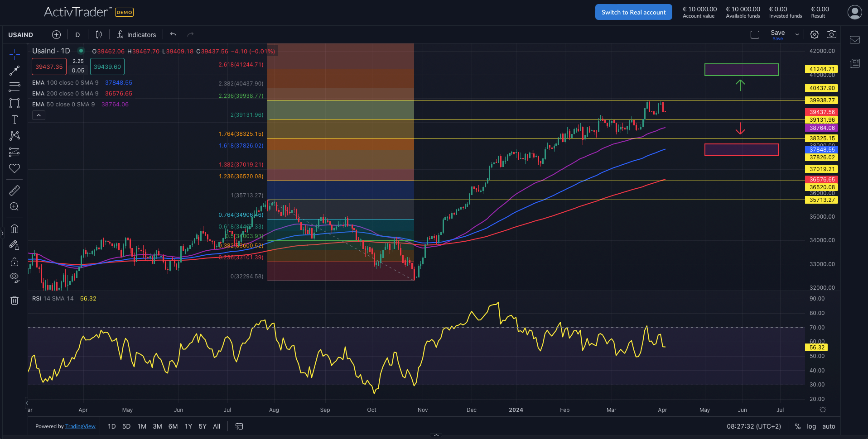Expand the Save layout dropdown chevron

coord(796,34)
